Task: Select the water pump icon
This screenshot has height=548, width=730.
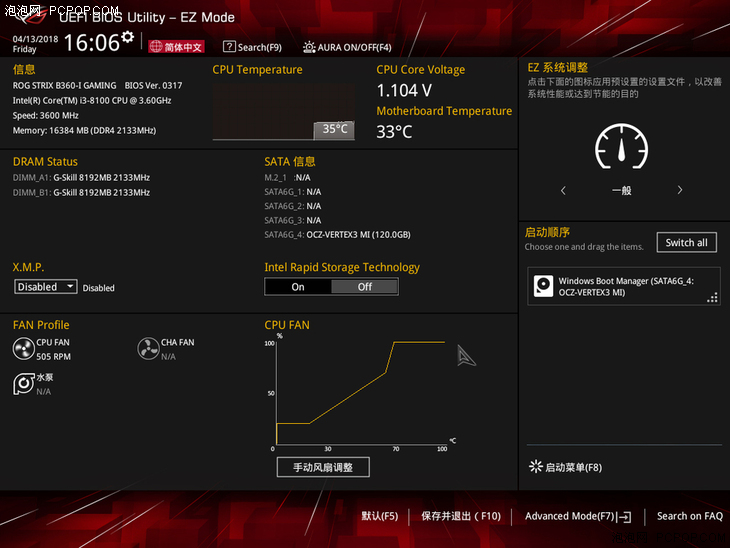Action: point(23,384)
